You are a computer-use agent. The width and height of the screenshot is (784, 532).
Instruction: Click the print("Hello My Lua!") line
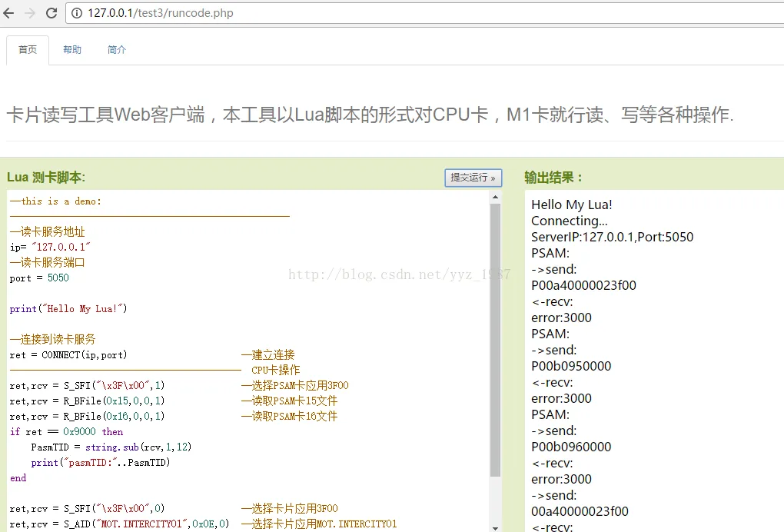pos(68,309)
